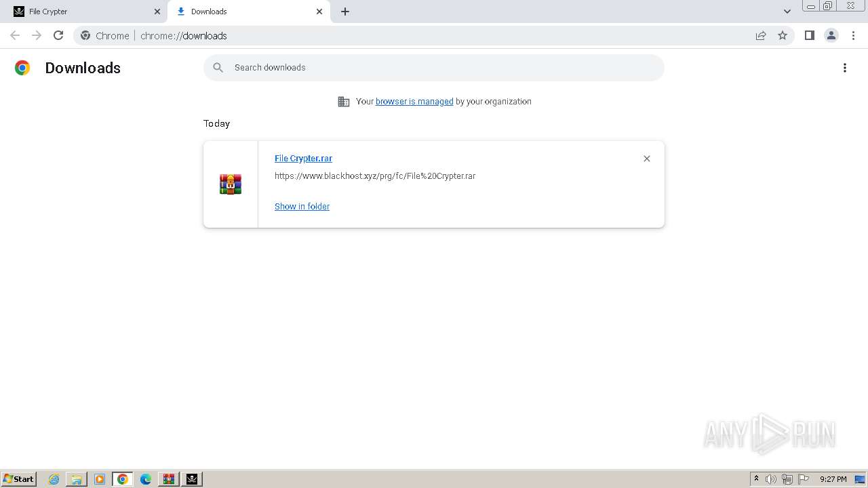Click the Chrome taskbar icon
This screenshot has height=488, width=868.
click(x=123, y=479)
